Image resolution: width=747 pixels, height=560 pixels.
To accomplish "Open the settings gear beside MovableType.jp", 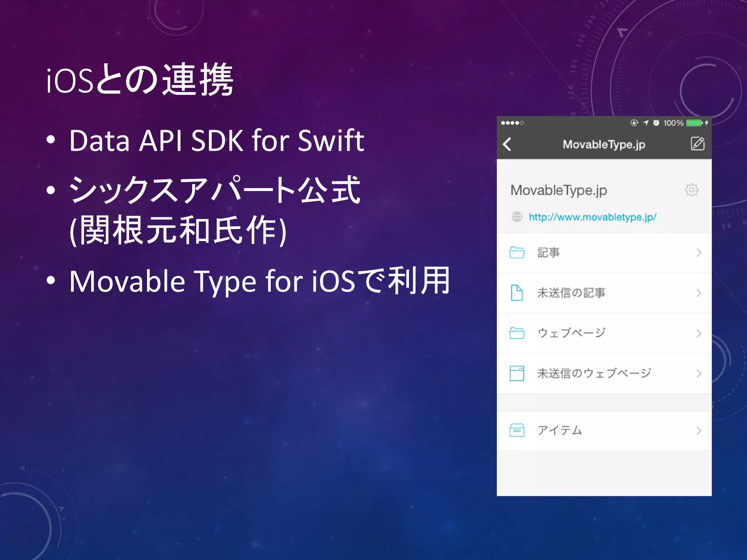I will [x=691, y=190].
